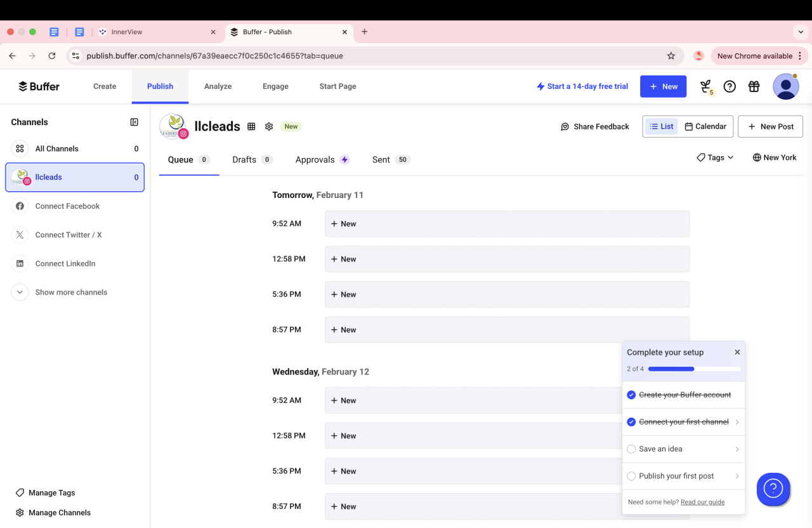The width and height of the screenshot is (812, 528).
Task: Open the second pinned Google Docs tab
Action: pos(79,32)
